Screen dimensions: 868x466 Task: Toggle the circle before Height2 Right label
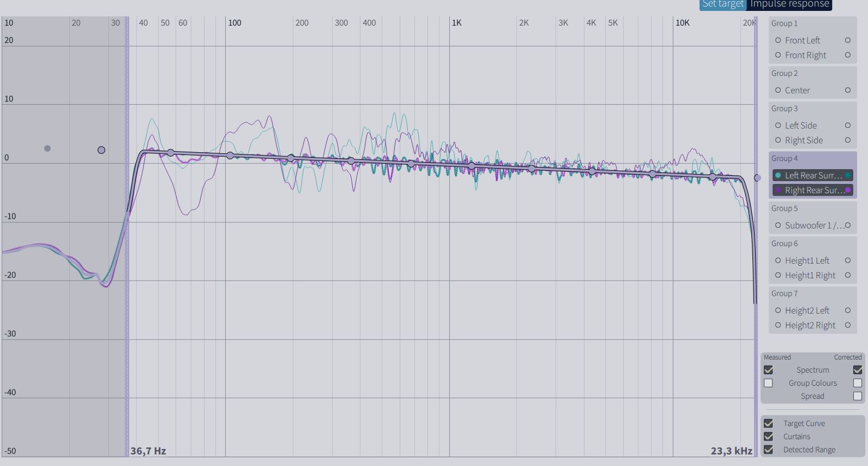778,325
